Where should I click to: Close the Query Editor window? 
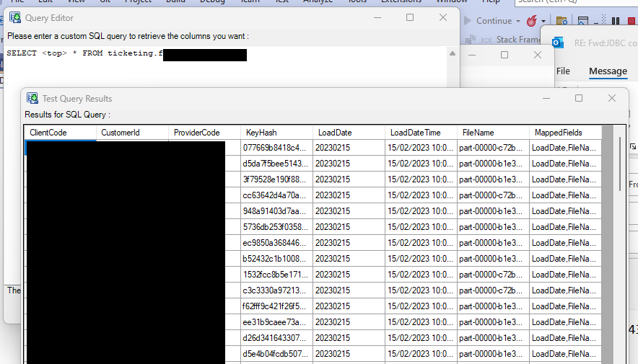[x=443, y=17]
